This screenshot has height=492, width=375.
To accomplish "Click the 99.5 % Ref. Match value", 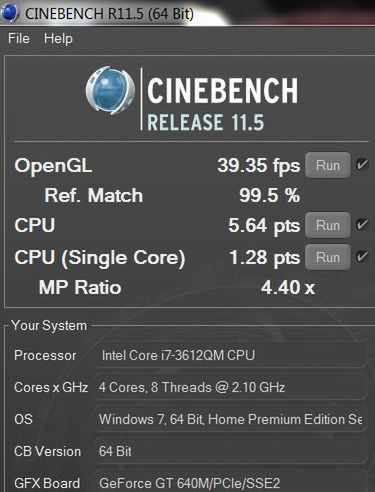I will (270, 195).
